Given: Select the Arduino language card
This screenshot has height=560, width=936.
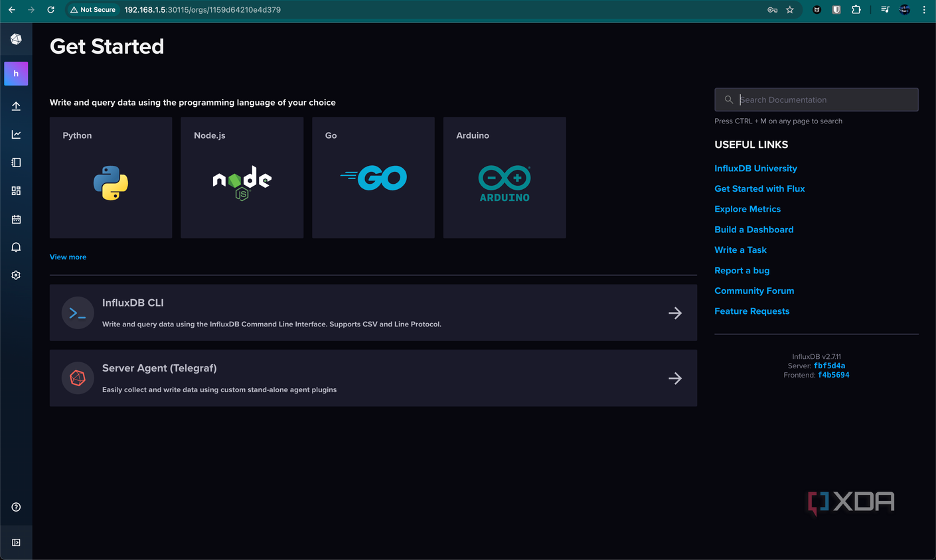Looking at the screenshot, I should click(505, 178).
